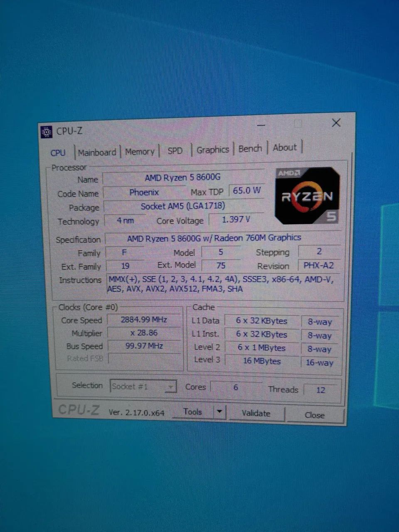
Task: Click the Package value Socket AM5 (LGA1718)
Action: [x=183, y=206]
